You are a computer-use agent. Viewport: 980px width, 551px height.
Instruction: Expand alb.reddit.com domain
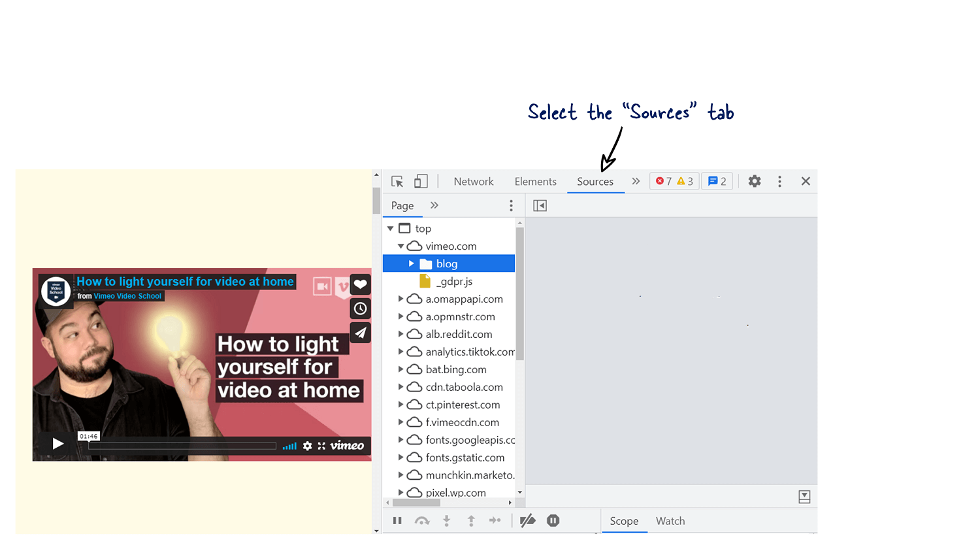[401, 334]
